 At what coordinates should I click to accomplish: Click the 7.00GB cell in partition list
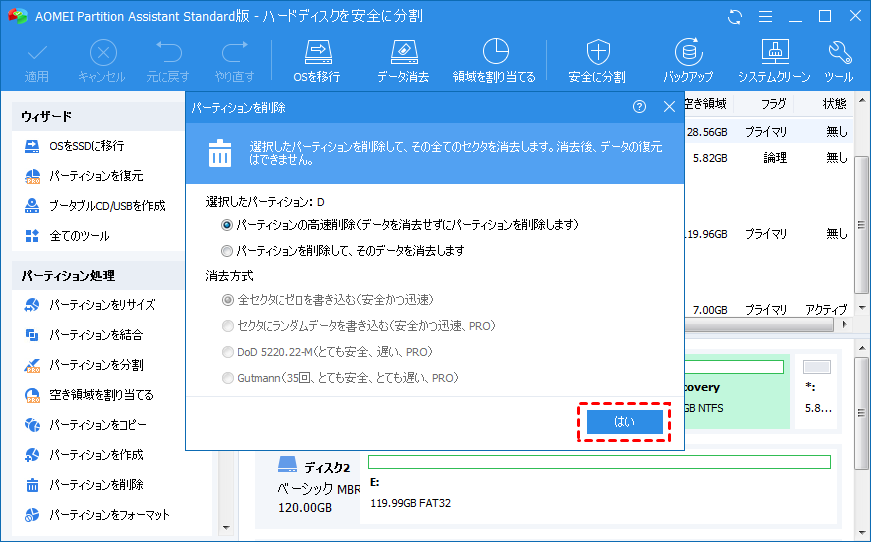coord(710,309)
